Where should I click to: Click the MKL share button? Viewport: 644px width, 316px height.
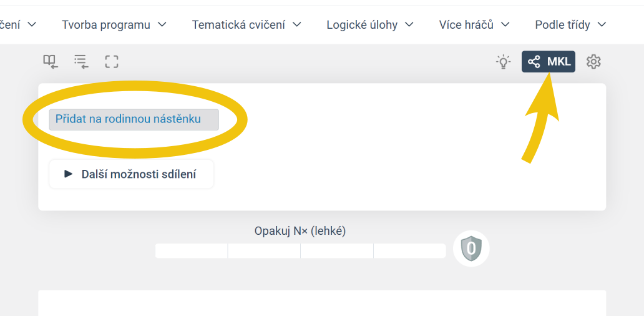click(x=549, y=62)
